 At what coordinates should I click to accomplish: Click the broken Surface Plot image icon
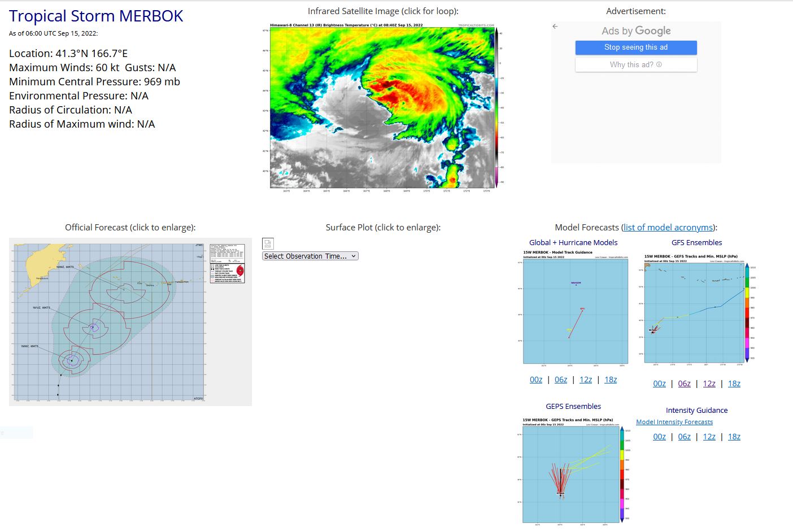268,243
